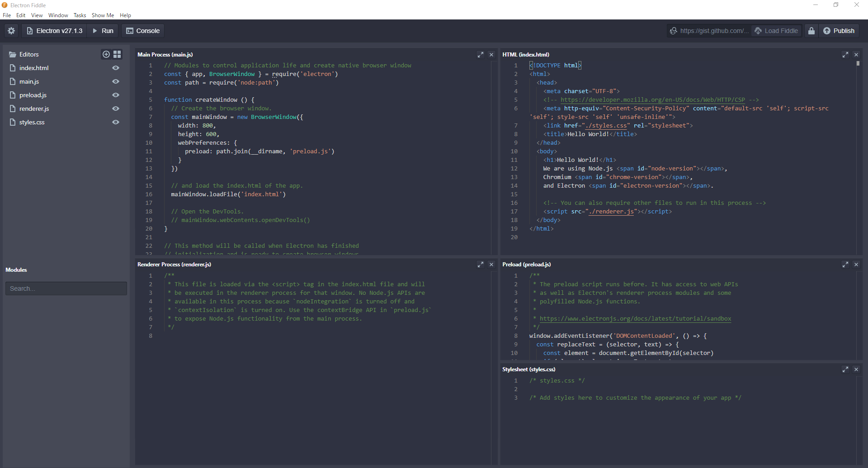Click the gist icon in the URL field
This screenshot has height=468, width=868.
tap(674, 30)
